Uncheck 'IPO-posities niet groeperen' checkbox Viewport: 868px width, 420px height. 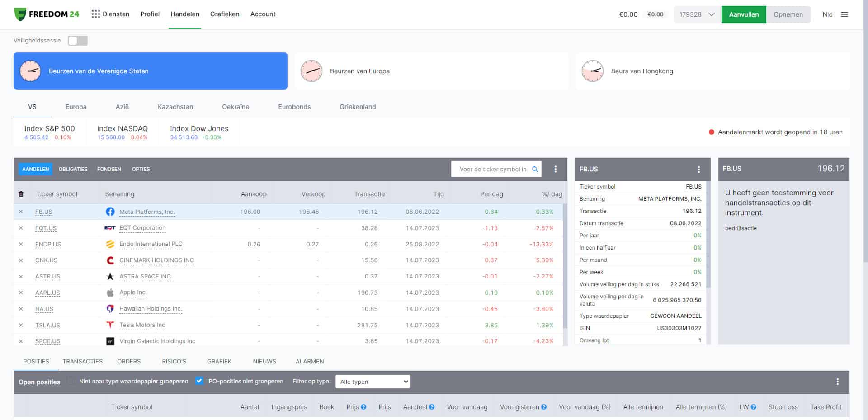[x=199, y=381]
